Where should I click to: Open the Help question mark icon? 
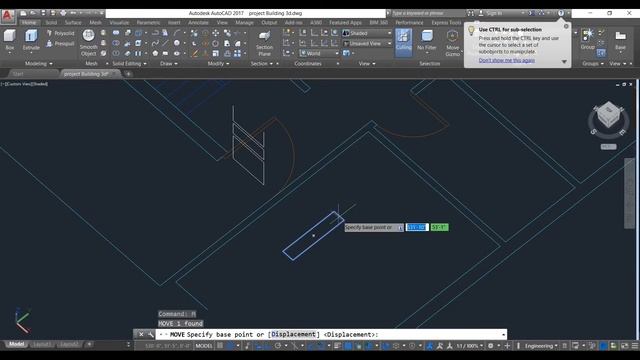[561, 13]
